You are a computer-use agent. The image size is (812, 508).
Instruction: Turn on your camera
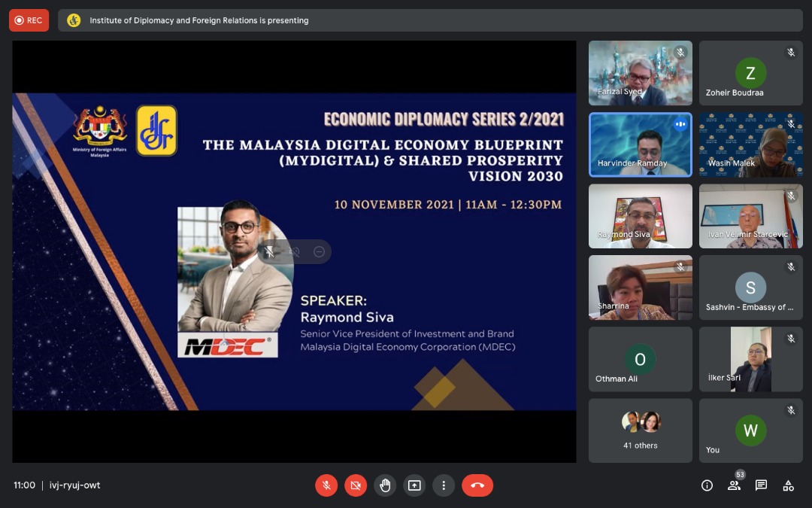(356, 485)
